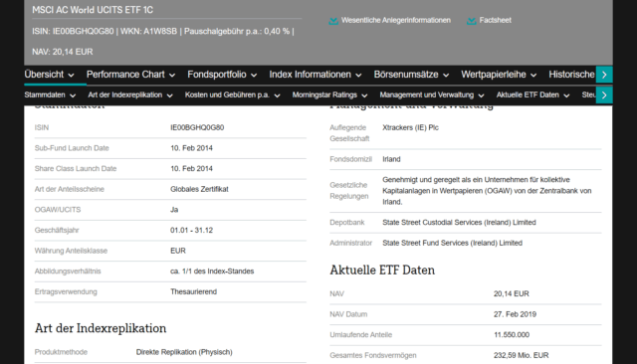This screenshot has height=364, width=637.
Task: Click the teal arrow ending the main tab bar
Action: tap(604, 75)
